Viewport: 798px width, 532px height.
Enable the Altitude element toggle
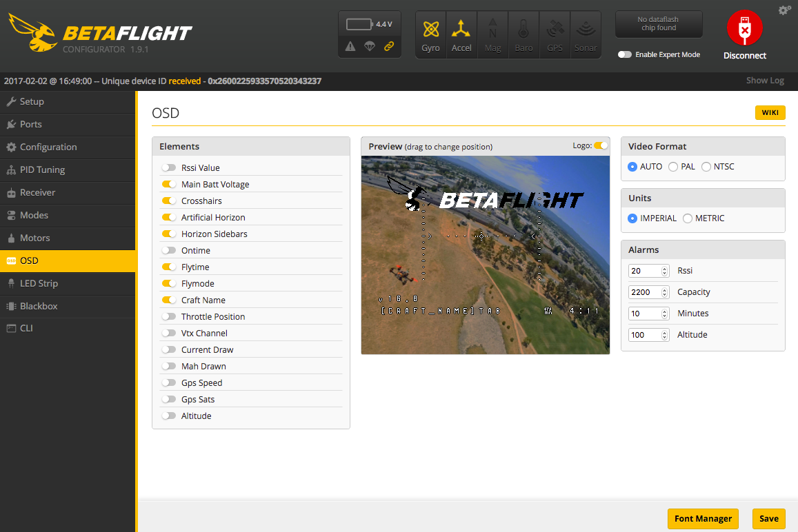(168, 416)
